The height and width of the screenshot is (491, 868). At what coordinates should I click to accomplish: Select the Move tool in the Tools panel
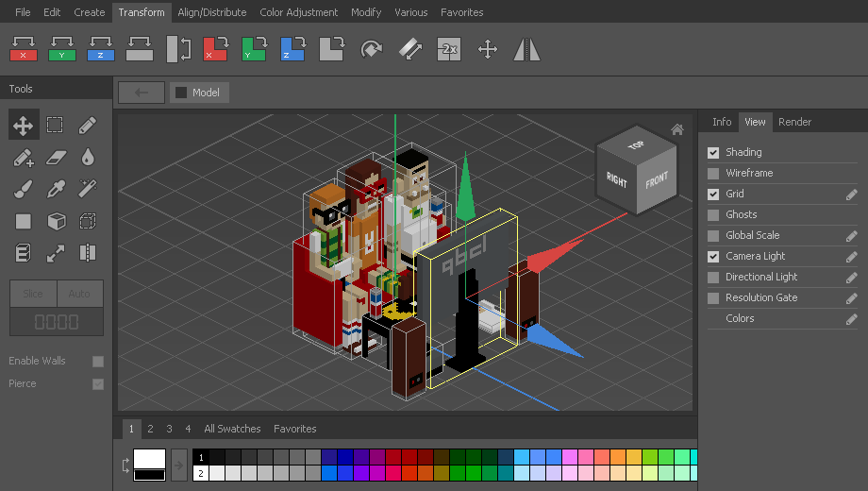(24, 126)
